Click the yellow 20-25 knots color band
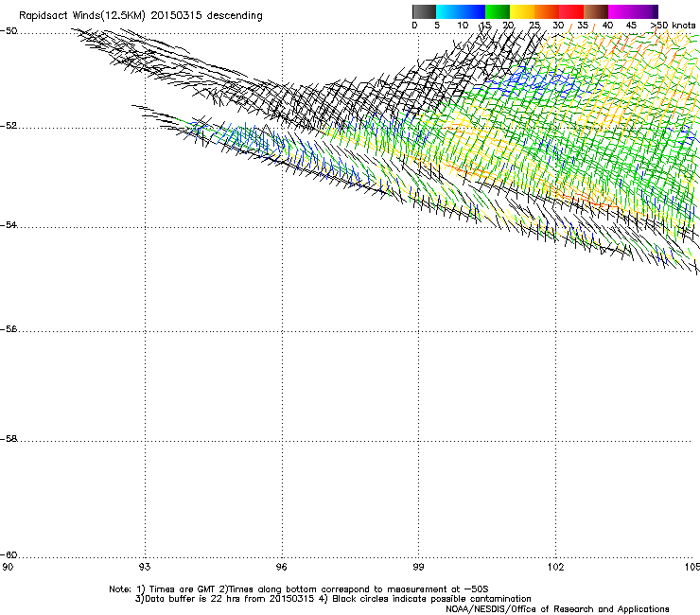Image resolution: width=700 pixels, height=615 pixels. (522, 11)
